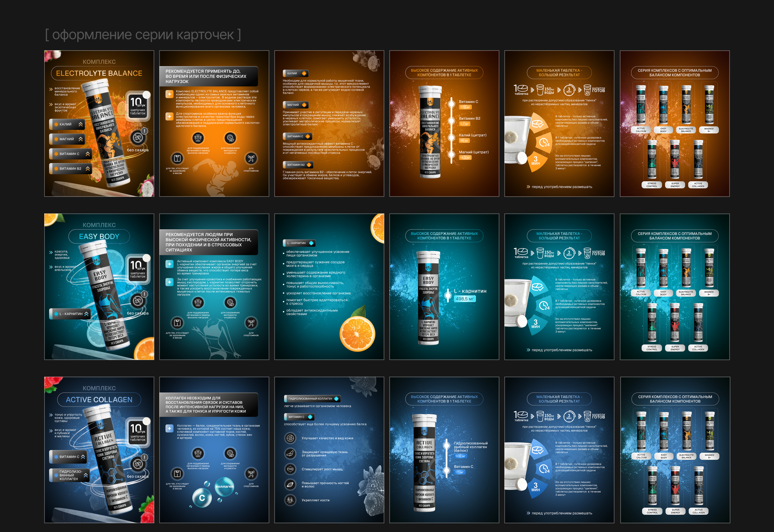The width and height of the screenshot is (774, 532).
Task: Toggle the dot beside ВИТАМИН C on Active Collagen cover
Action: pyautogui.click(x=56, y=457)
